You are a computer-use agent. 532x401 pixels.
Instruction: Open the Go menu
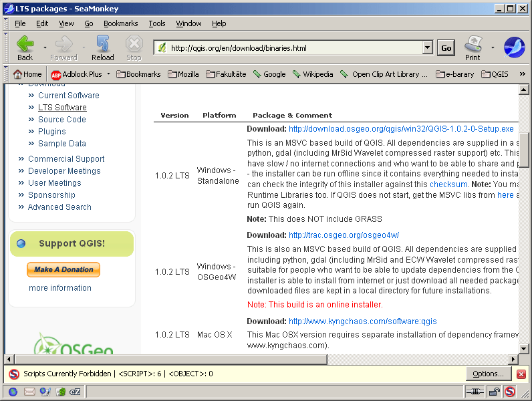coord(88,23)
